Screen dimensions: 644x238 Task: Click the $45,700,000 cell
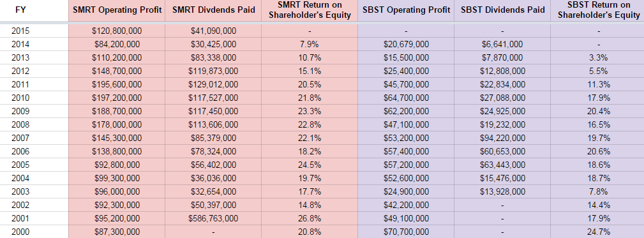coord(406,84)
